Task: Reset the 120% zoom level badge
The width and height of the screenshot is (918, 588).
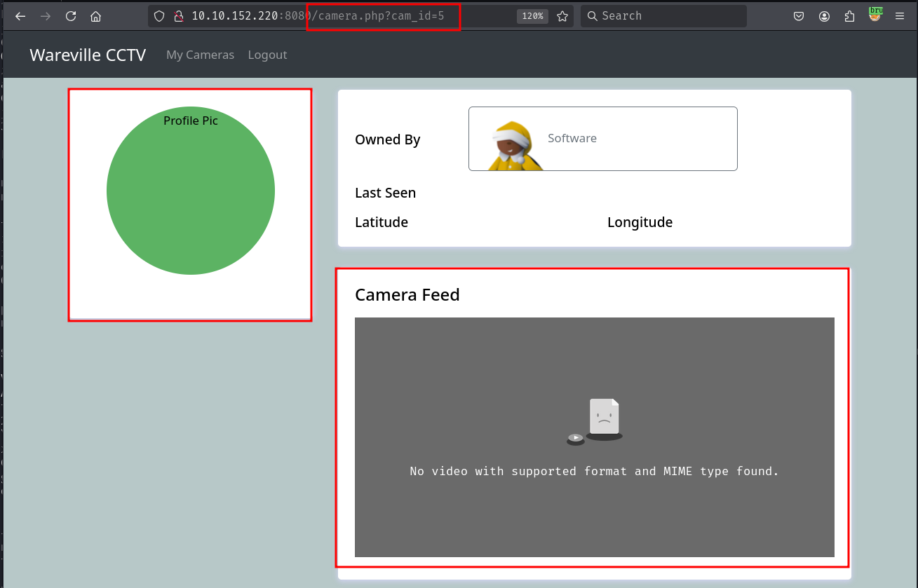Action: point(532,16)
